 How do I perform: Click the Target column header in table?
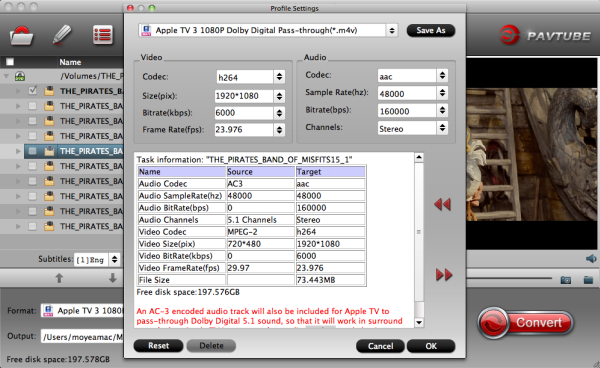coord(330,172)
